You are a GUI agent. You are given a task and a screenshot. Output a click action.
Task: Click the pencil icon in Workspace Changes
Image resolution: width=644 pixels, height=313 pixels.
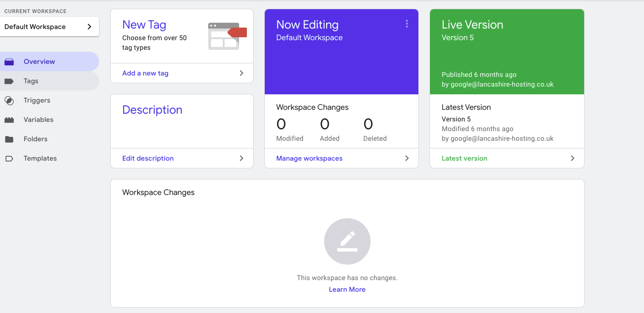(x=347, y=241)
